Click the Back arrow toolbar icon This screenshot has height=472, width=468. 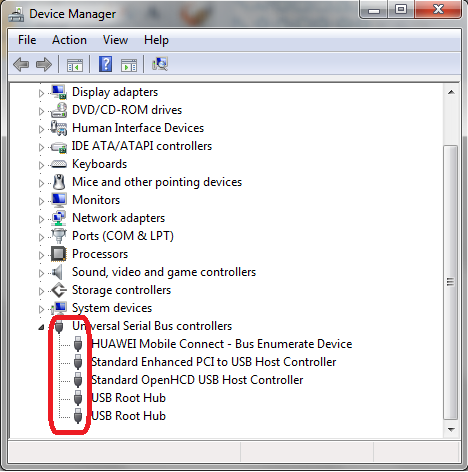coord(21,64)
